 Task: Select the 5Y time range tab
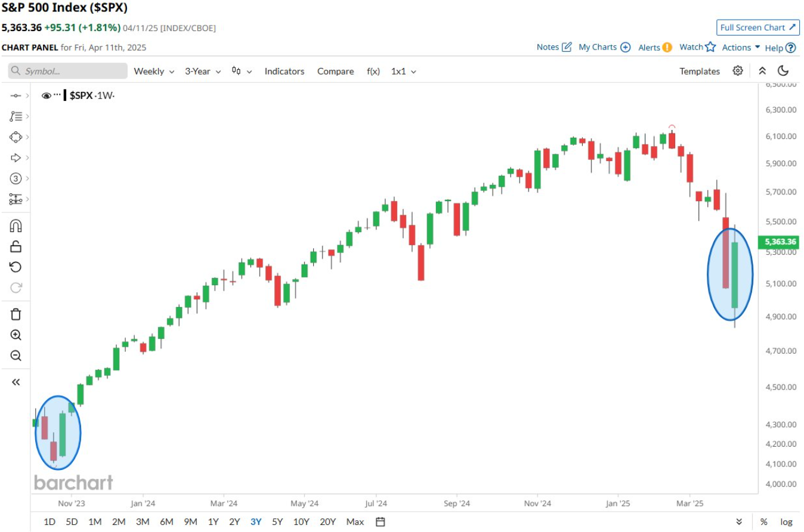point(277,522)
